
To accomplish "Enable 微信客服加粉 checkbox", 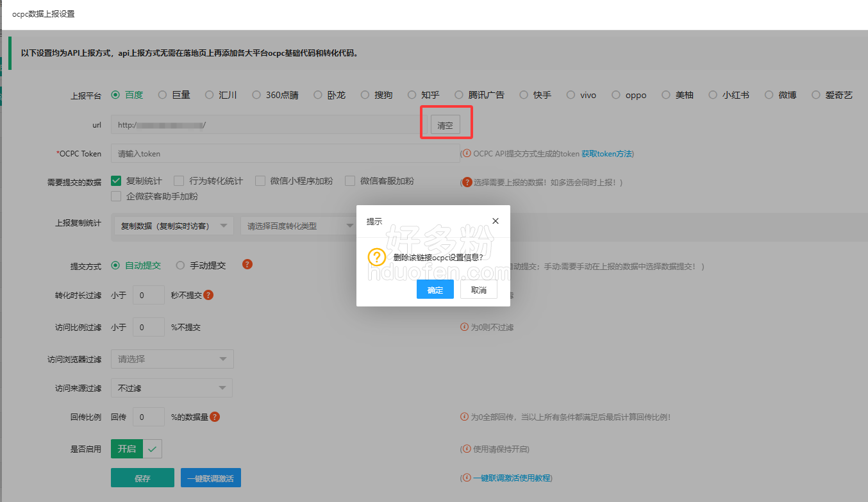I will 350,181.
